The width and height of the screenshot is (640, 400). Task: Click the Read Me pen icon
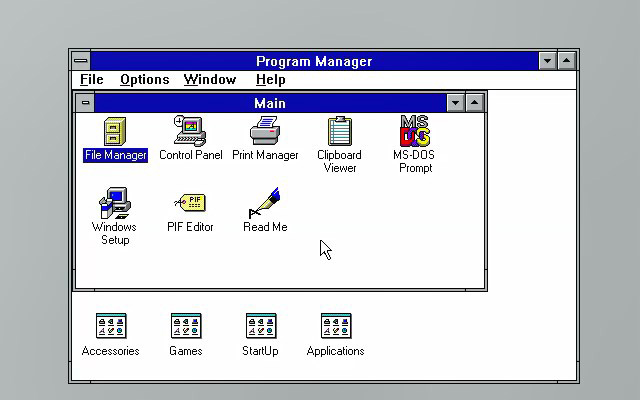coord(265,204)
